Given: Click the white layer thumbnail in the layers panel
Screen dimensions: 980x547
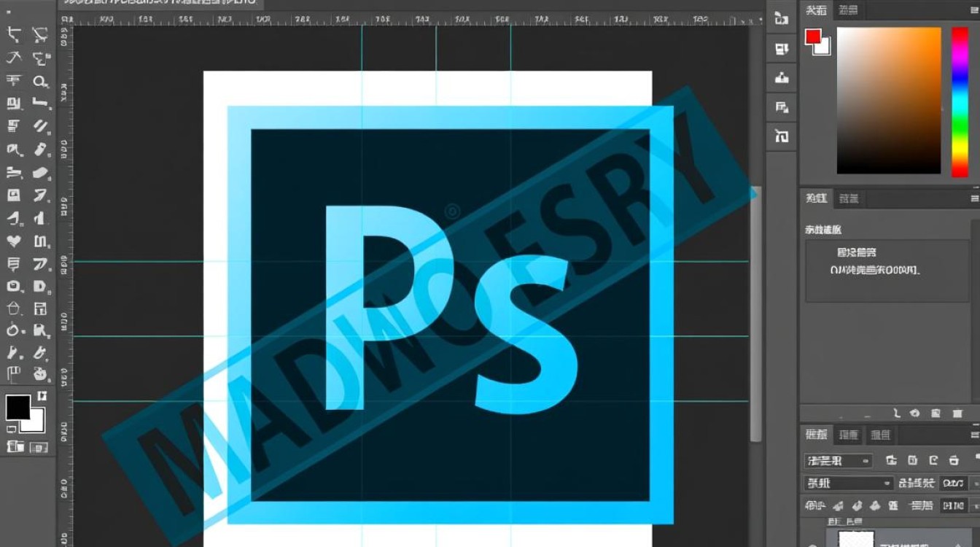Looking at the screenshot, I should (x=857, y=538).
